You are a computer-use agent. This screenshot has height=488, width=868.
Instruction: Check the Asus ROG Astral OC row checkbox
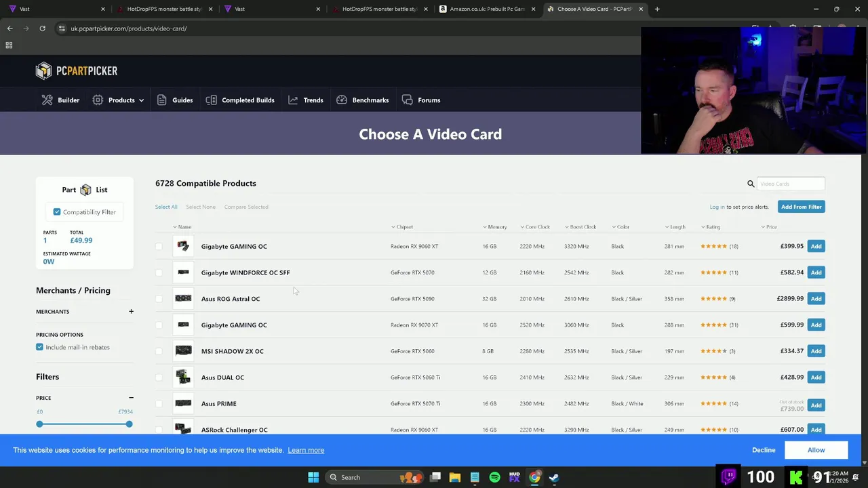159,299
